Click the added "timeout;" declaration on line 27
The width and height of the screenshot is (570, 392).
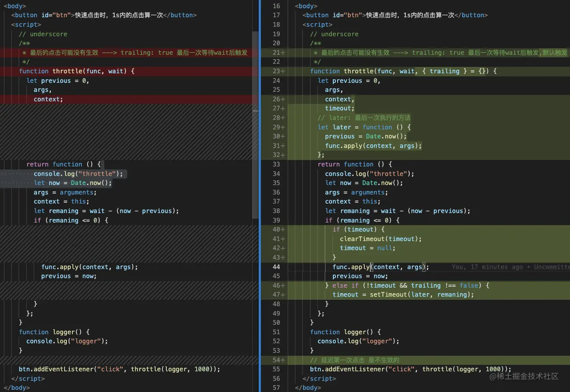tap(340, 108)
